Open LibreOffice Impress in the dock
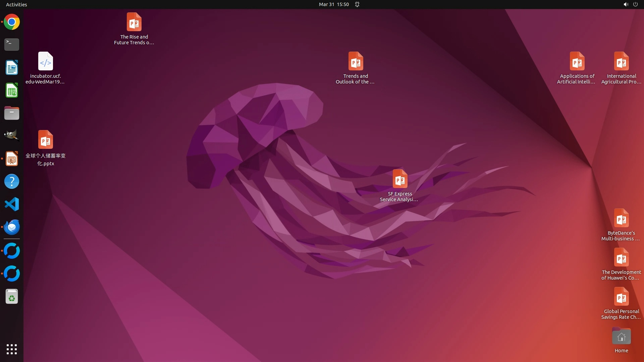 12,159
